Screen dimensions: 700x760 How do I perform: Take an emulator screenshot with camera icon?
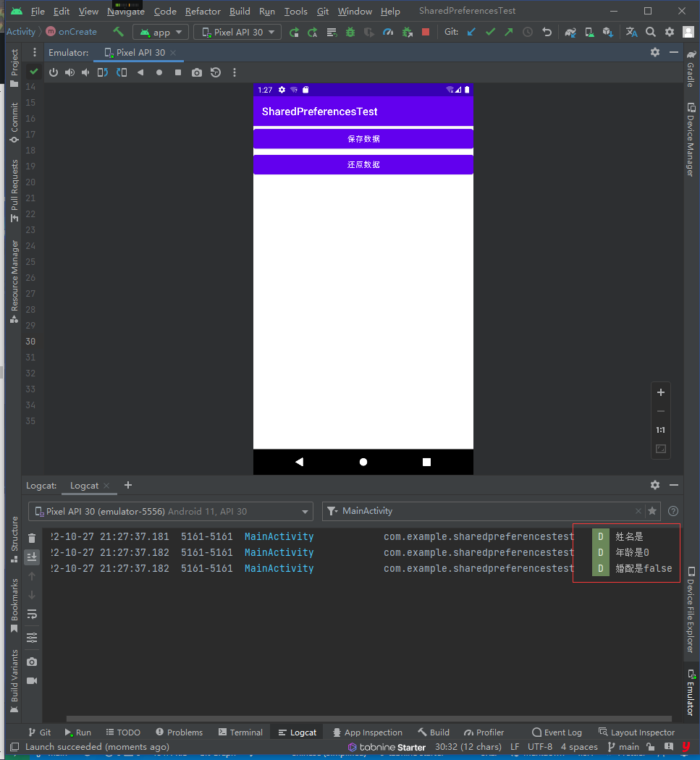[x=197, y=72]
